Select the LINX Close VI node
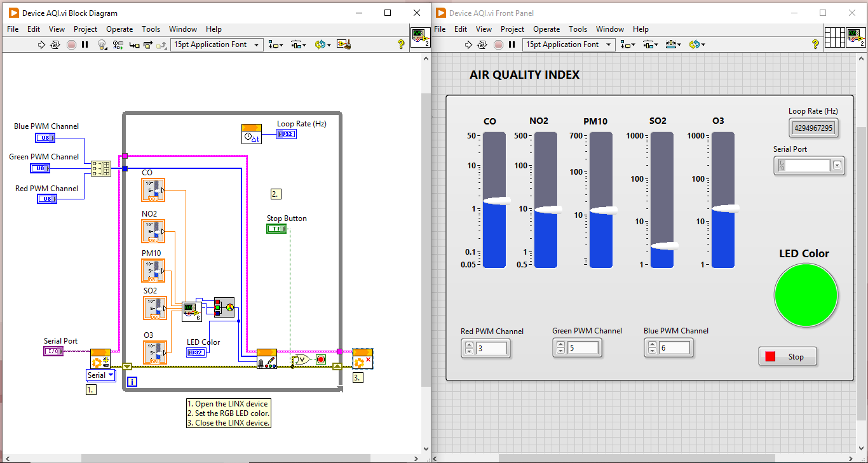This screenshot has height=463, width=868. [363, 359]
